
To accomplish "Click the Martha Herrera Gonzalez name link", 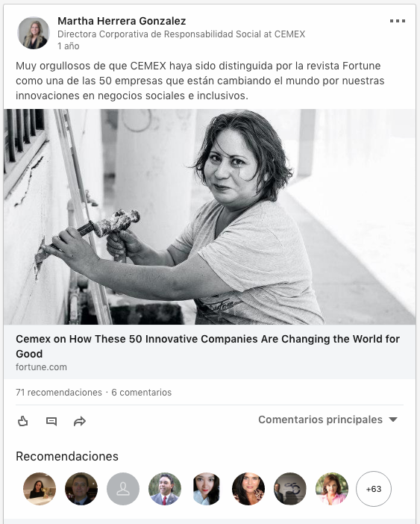I will [x=122, y=21].
